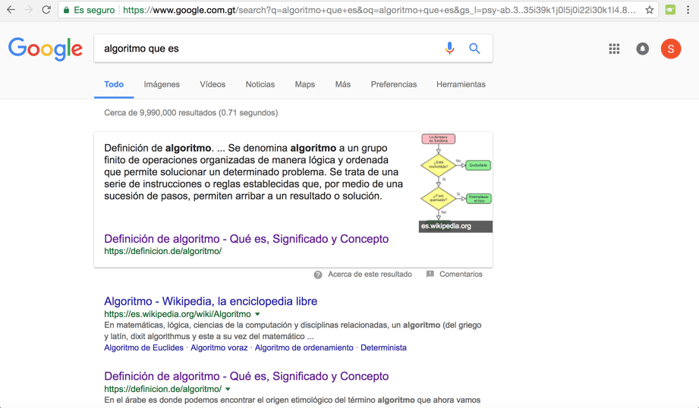Click the featured snippet URL definicion.de/algoritmo
The image size is (699, 408).
pos(163,251)
